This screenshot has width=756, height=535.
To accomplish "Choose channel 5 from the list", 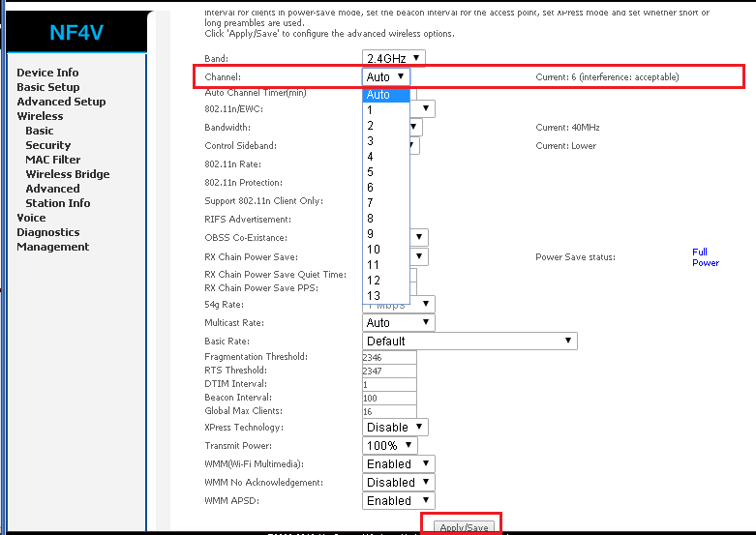I will pyautogui.click(x=385, y=171).
